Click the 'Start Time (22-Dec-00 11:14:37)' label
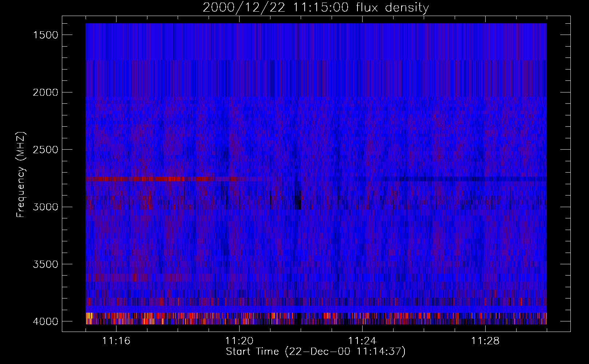The height and width of the screenshot is (364, 589). pyautogui.click(x=316, y=352)
